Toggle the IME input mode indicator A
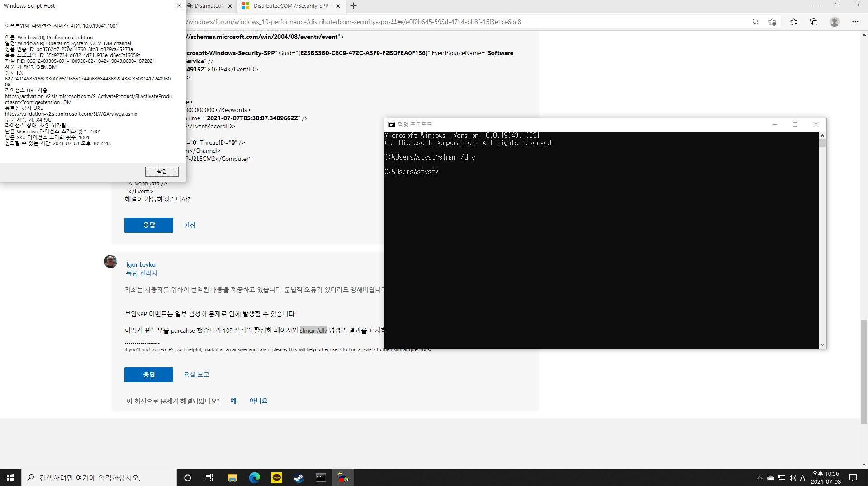Viewport: 868px width, 486px height. 803,477
